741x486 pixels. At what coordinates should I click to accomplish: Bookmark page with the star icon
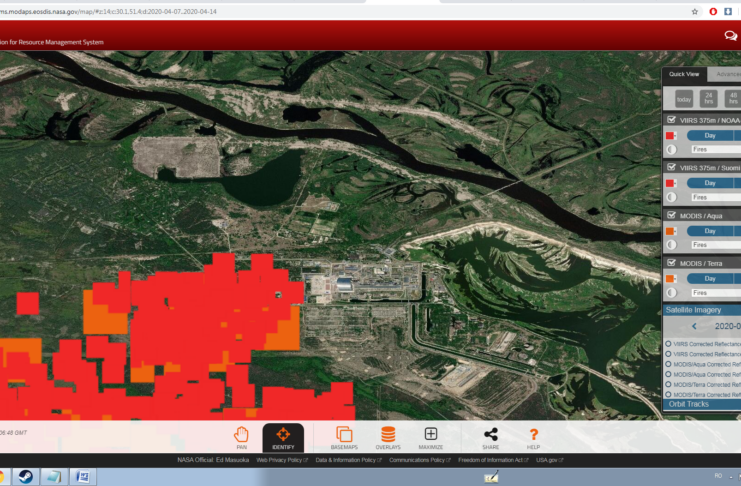coord(695,11)
